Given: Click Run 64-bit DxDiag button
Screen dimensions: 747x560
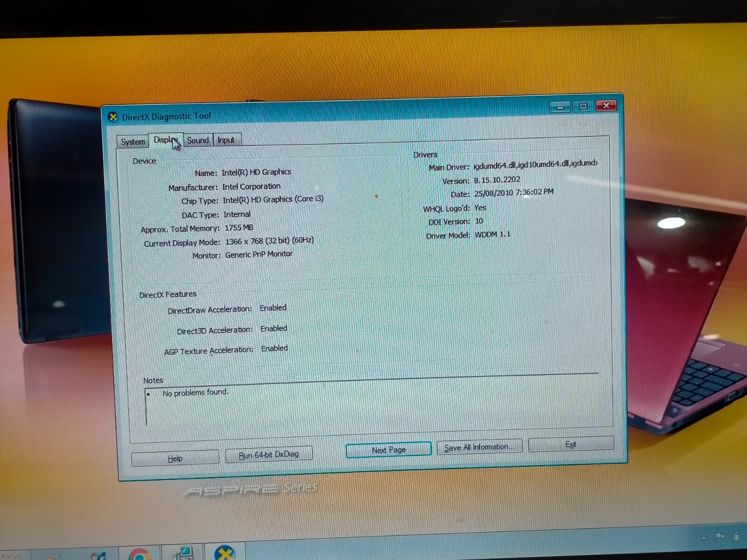Looking at the screenshot, I should (x=268, y=455).
